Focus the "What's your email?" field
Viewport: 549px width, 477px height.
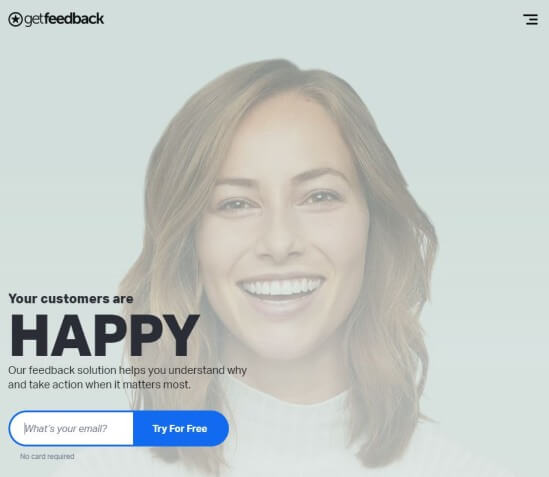point(71,428)
